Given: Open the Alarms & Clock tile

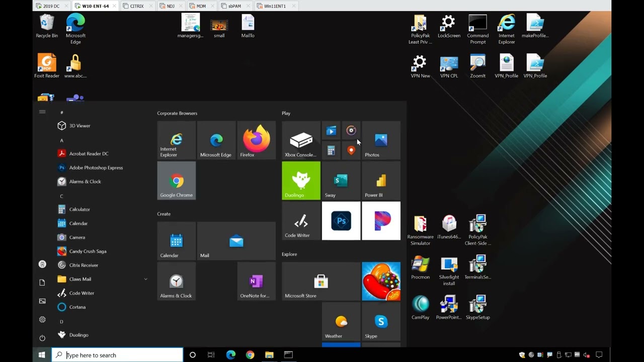Looking at the screenshot, I should (176, 281).
